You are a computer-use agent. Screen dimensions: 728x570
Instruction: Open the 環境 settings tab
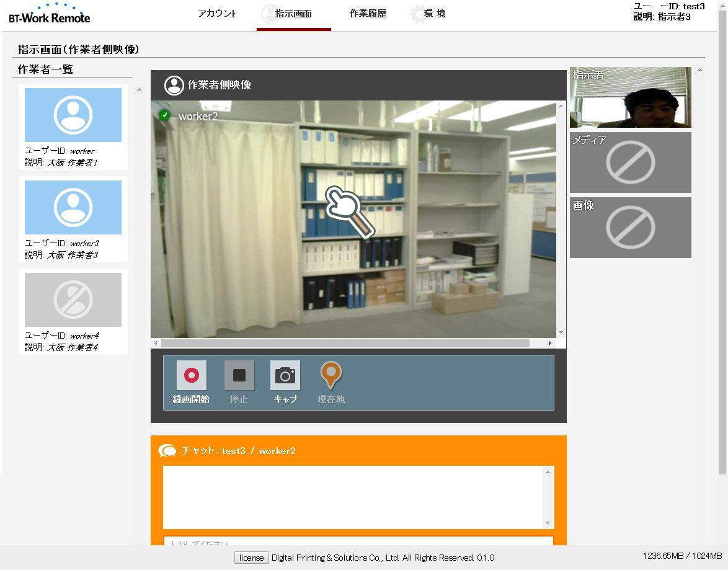click(428, 14)
